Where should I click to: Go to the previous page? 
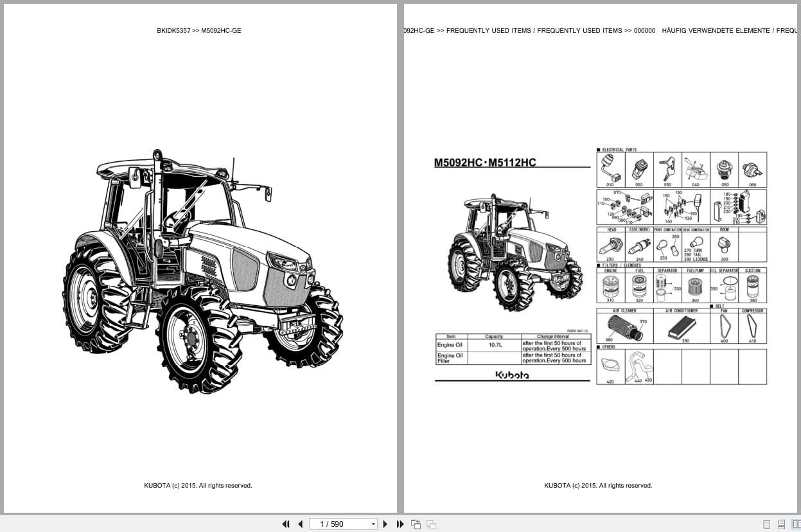coord(300,524)
